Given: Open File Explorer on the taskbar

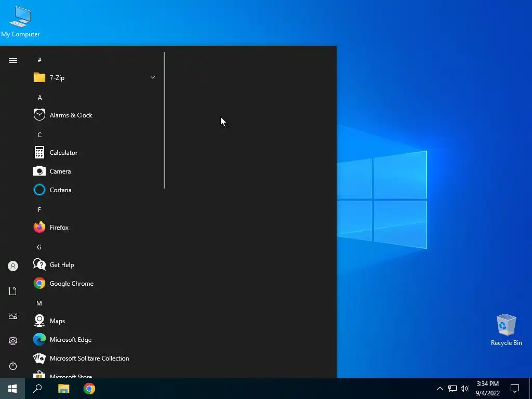Looking at the screenshot, I should [x=63, y=389].
